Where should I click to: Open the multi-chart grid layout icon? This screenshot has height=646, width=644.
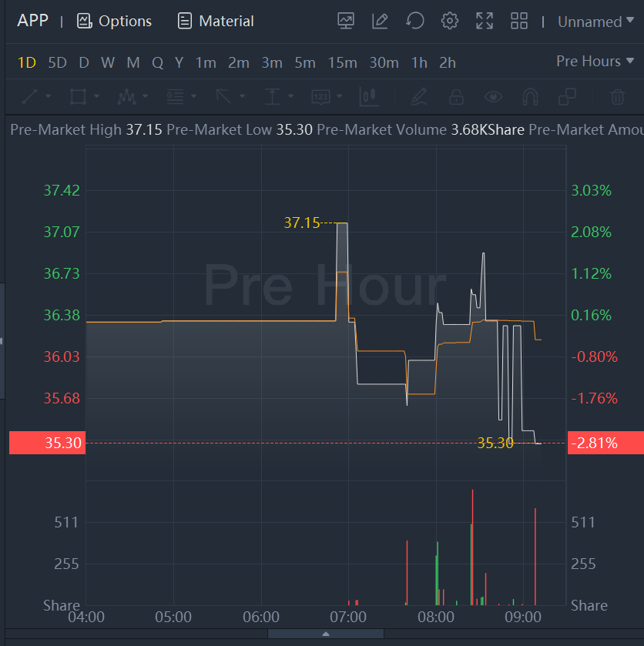(519, 22)
